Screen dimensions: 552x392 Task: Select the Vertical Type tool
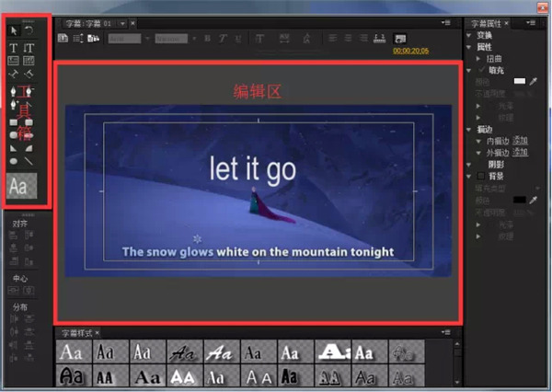29,48
